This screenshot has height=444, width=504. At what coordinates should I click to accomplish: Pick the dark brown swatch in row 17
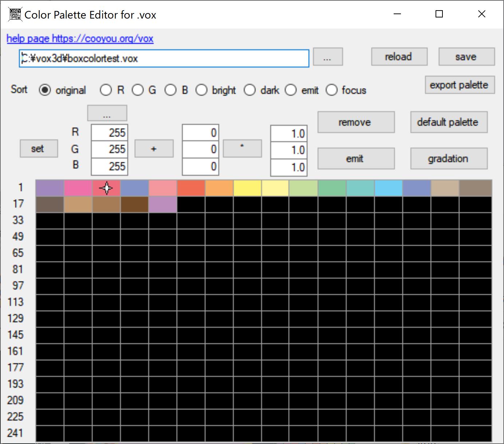(x=134, y=205)
